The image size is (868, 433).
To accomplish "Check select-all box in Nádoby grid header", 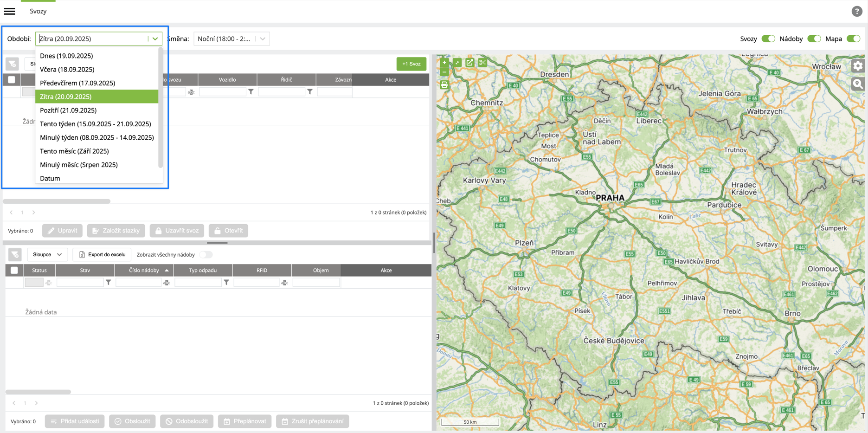I will pos(14,270).
